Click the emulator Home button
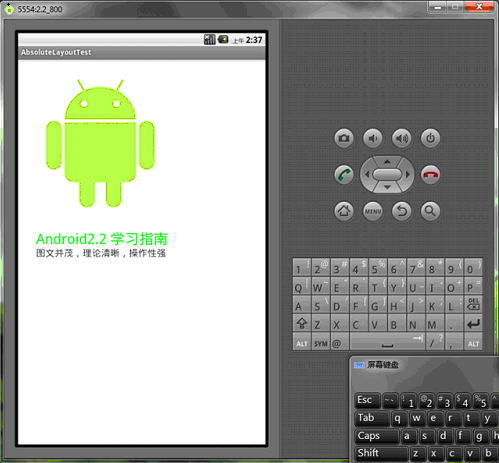The image size is (499, 463). click(x=344, y=211)
